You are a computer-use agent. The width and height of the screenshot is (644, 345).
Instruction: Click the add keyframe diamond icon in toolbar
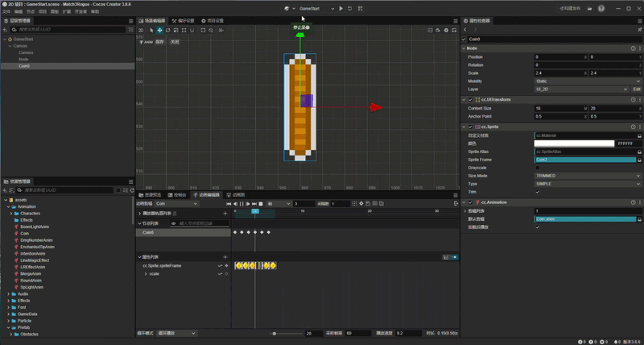[361, 204]
